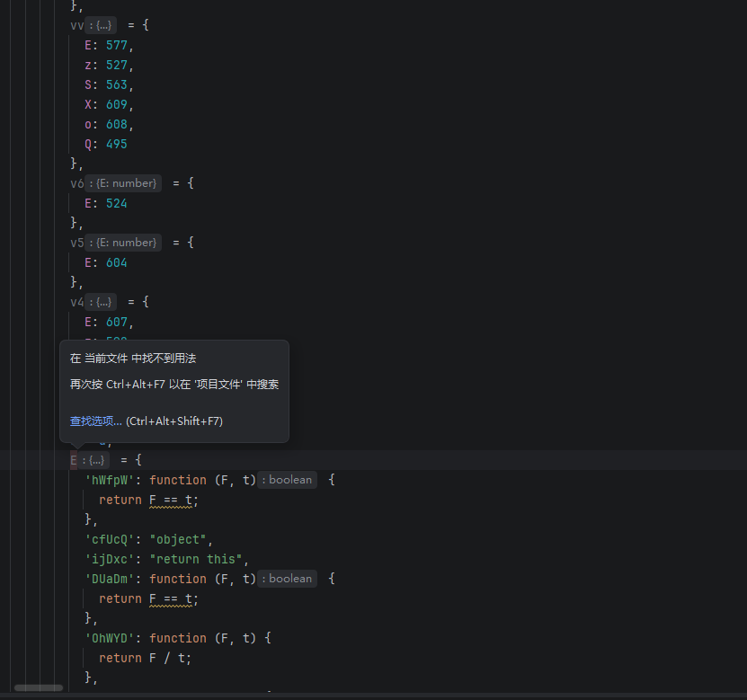Click the 'OhWYD' property key
Image resolution: width=747 pixels, height=700 pixels.
tap(110, 638)
